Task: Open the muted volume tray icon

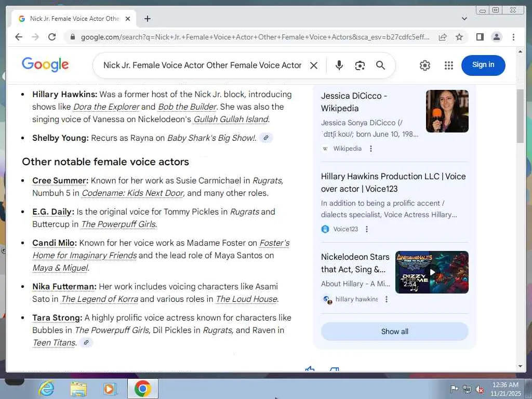Action: point(480,389)
